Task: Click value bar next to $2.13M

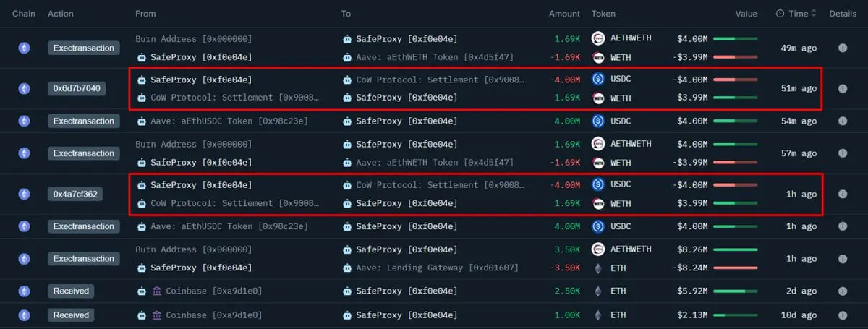Action: click(735, 315)
